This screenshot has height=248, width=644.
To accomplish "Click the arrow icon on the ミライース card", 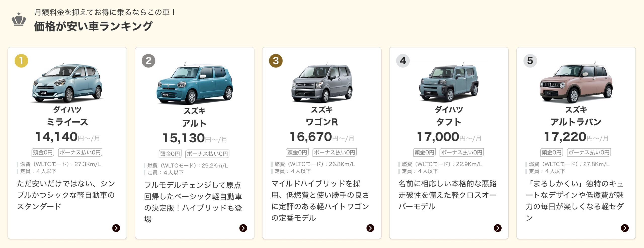I will pos(116,228).
